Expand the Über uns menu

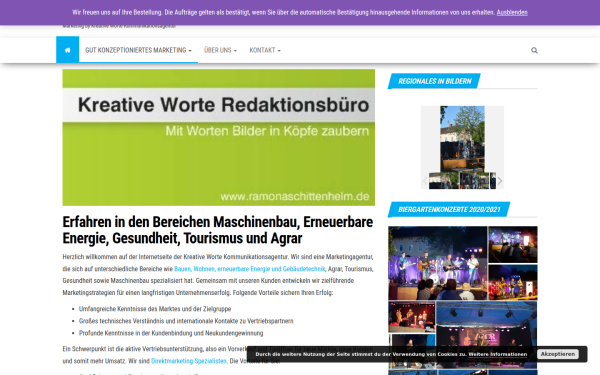coord(220,50)
